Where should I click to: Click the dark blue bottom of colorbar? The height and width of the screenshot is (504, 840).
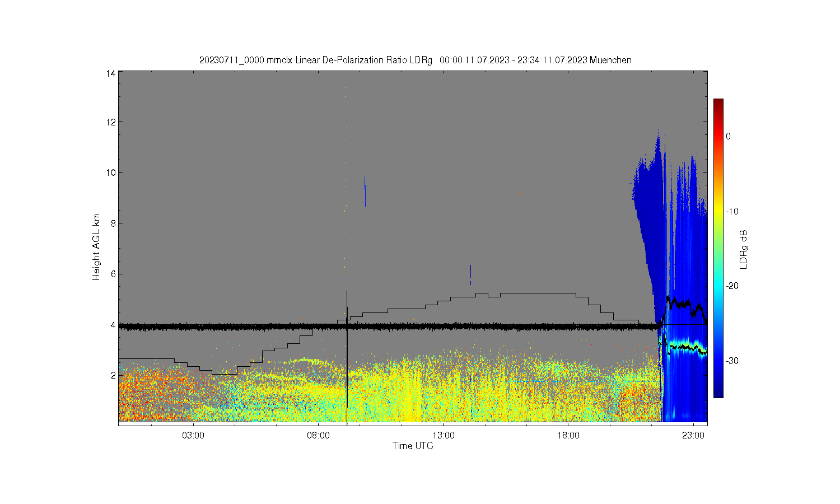point(718,392)
